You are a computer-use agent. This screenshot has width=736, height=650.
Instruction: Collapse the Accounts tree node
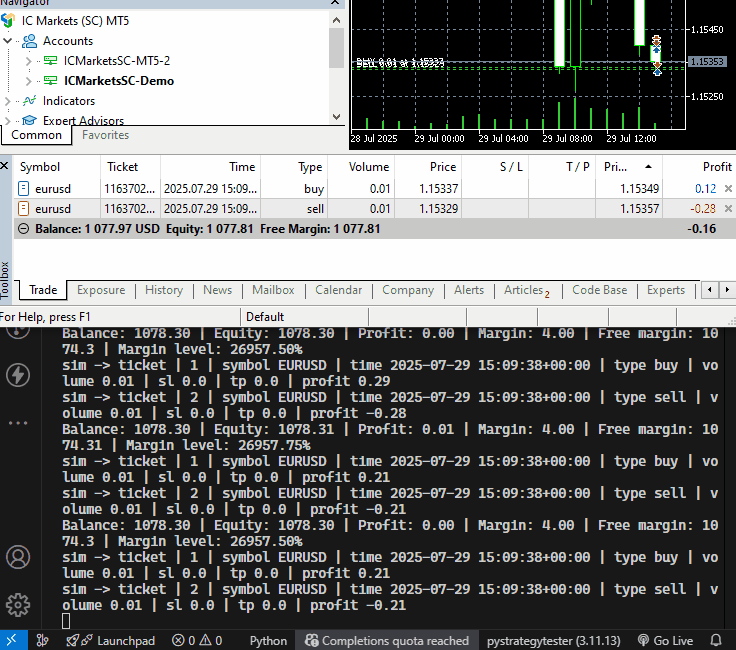7,41
